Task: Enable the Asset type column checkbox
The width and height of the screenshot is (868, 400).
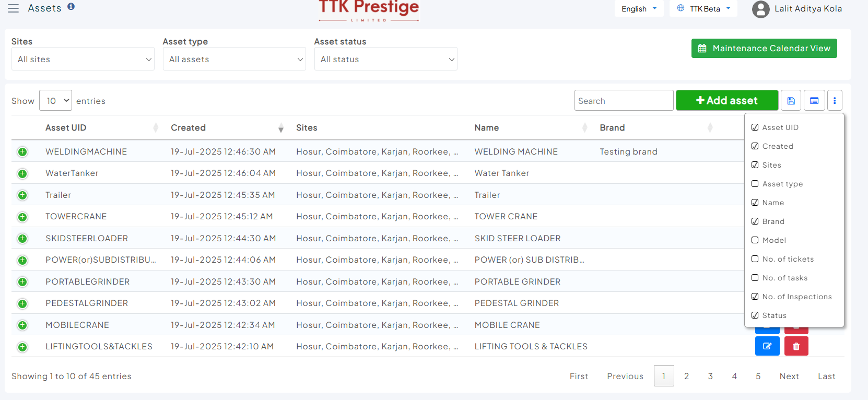Action: pos(755,184)
